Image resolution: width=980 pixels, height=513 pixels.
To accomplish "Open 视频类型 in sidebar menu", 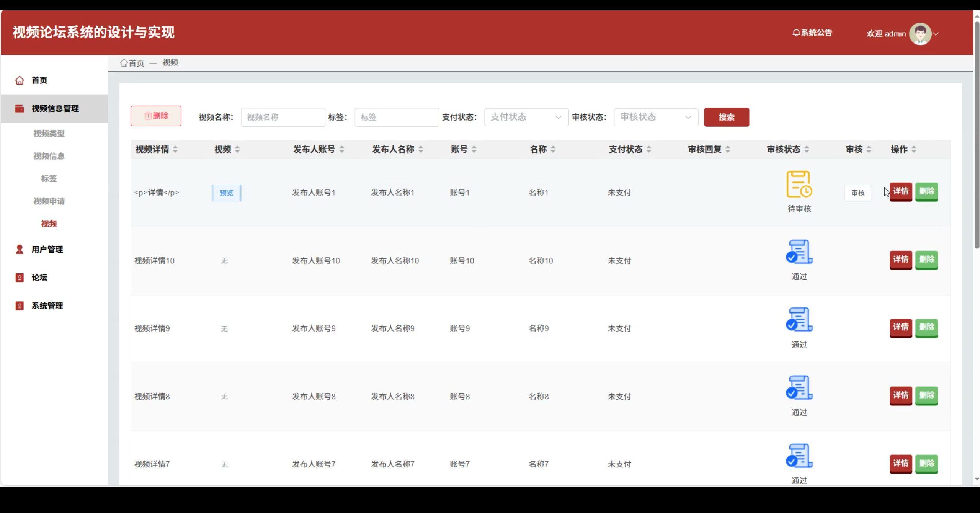I will (x=49, y=134).
